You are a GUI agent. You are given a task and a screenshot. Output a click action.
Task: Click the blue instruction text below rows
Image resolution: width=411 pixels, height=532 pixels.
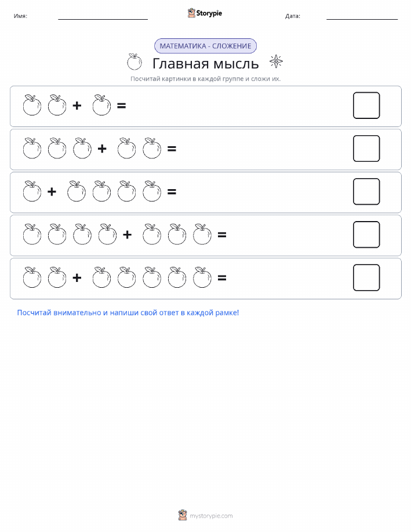tap(128, 313)
